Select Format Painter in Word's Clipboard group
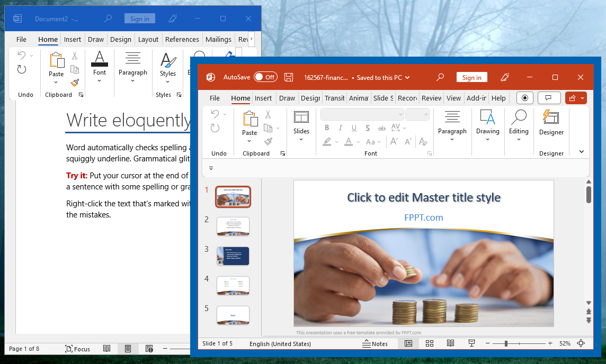This screenshot has height=364, width=606. (x=75, y=83)
